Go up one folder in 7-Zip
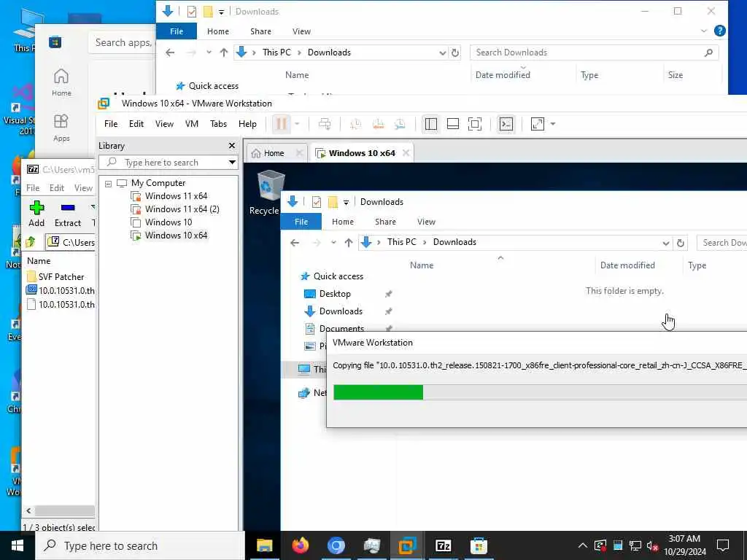 [31, 242]
